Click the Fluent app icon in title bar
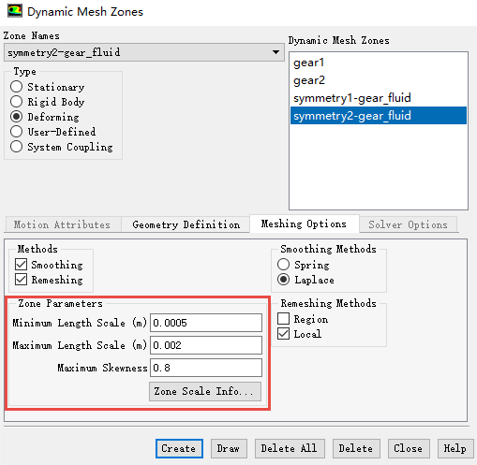The height and width of the screenshot is (465, 477). (14, 11)
